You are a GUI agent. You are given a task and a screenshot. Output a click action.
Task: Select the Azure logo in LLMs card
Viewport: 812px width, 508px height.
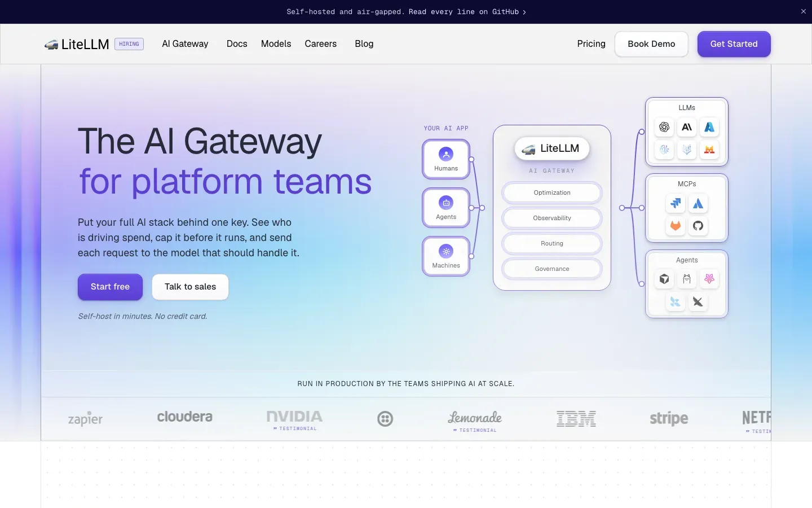coord(709,127)
